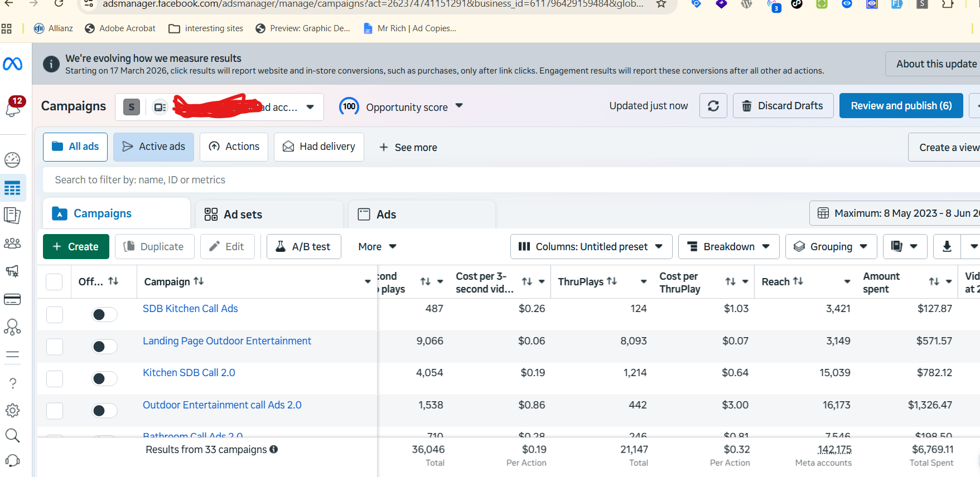Open notifications bell with 12 badge
Viewport: 980px width, 477px height.
click(13, 106)
